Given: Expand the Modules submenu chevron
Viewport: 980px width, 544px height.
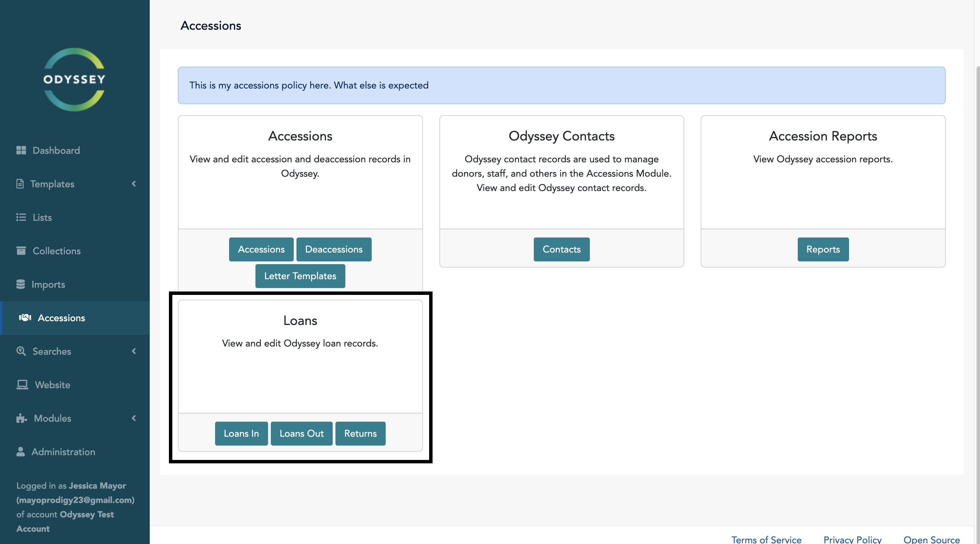Looking at the screenshot, I should 134,418.
